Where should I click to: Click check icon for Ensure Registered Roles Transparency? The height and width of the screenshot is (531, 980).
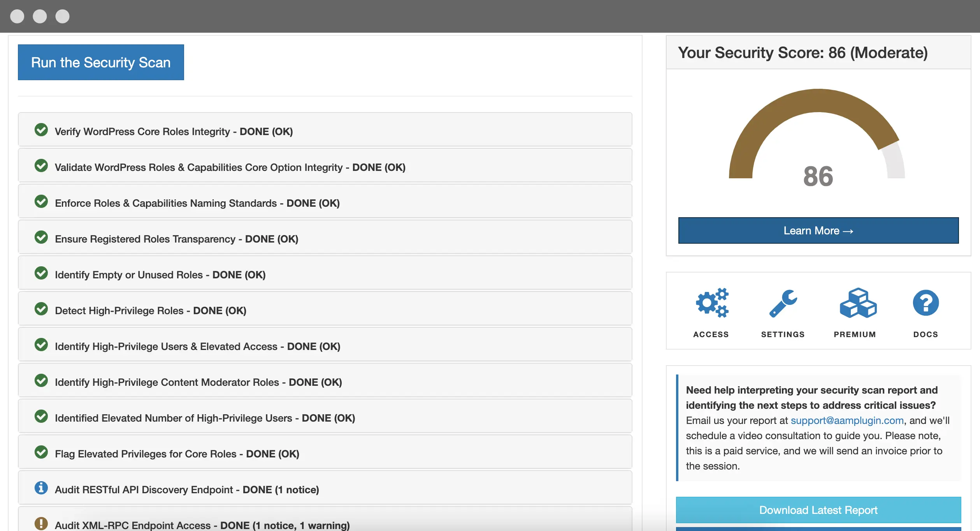41,237
